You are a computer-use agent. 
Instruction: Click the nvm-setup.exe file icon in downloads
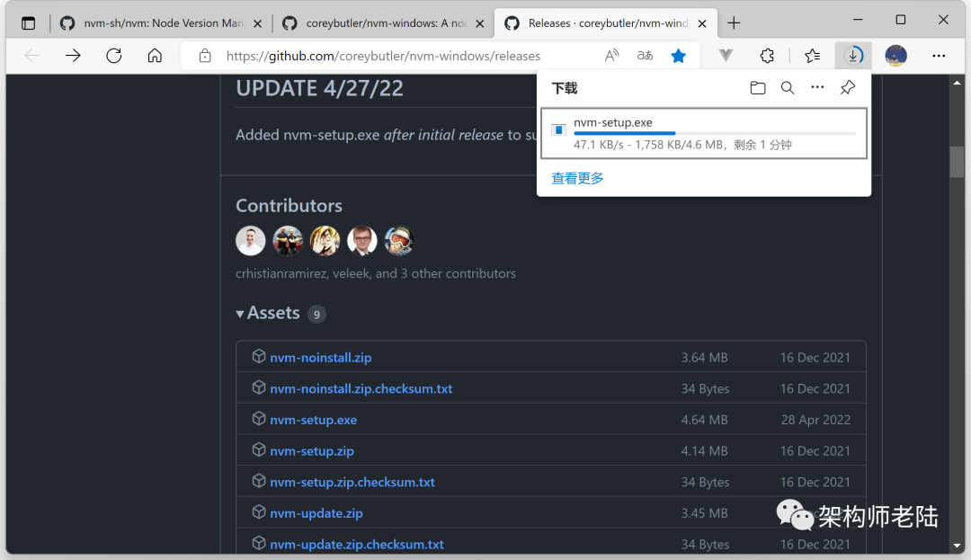click(x=558, y=129)
